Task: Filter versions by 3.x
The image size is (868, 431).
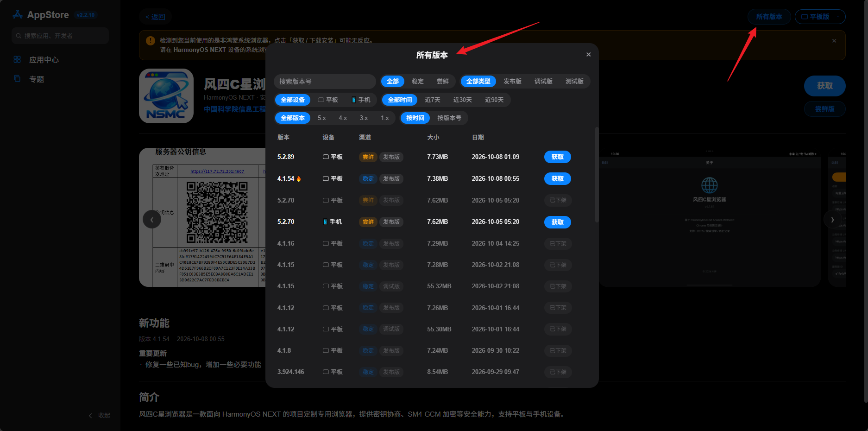Action: [x=364, y=118]
